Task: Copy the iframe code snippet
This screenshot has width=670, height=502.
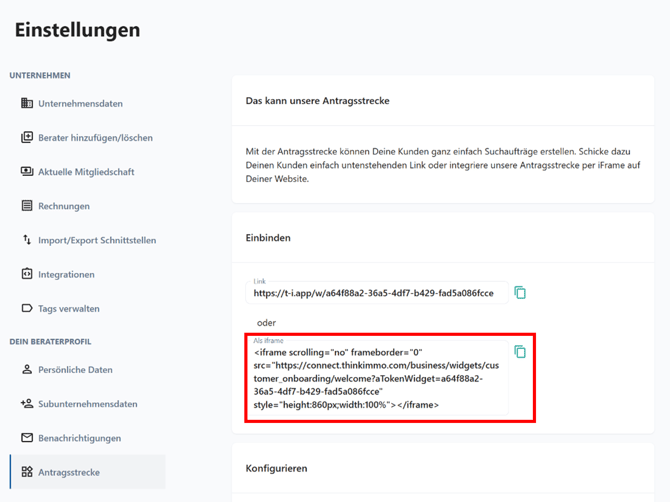Action: click(520, 352)
